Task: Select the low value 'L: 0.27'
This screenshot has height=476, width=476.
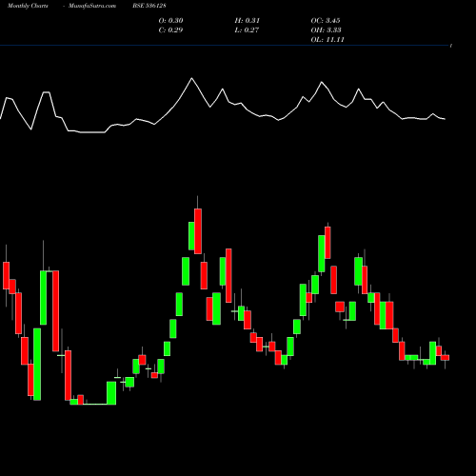Action: tap(247, 30)
